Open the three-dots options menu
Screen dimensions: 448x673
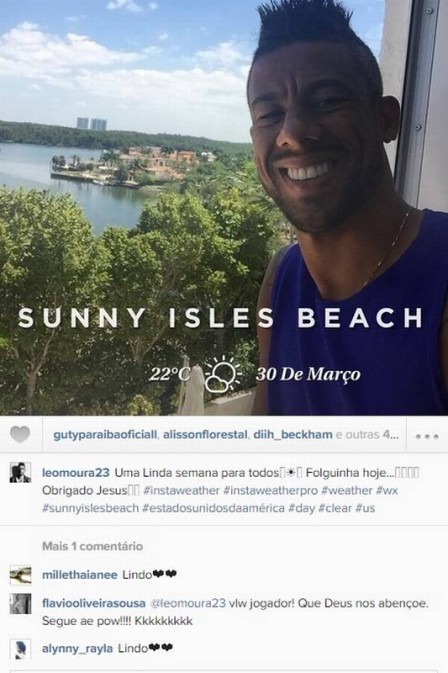pyautogui.click(x=427, y=436)
